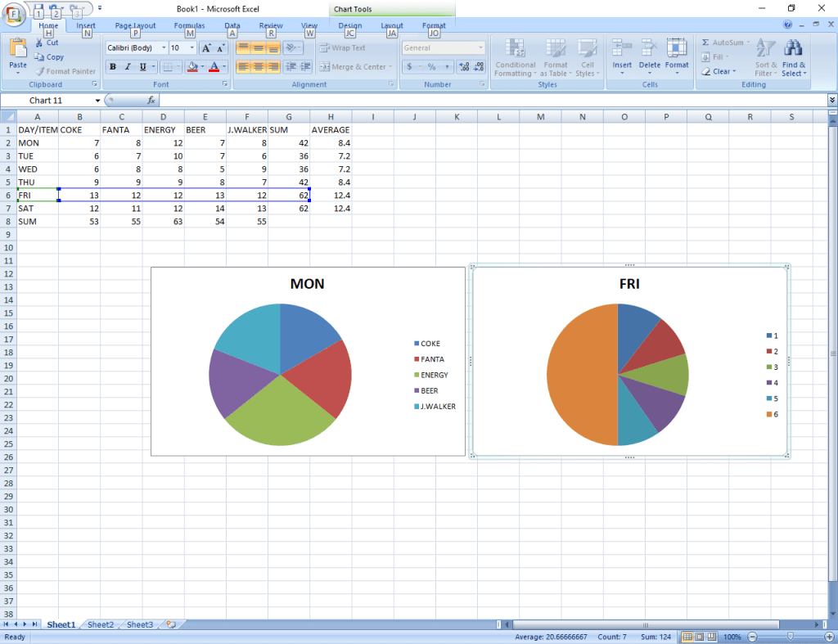Click the Grow Font icon
This screenshot has width=838, height=644.
206,48
